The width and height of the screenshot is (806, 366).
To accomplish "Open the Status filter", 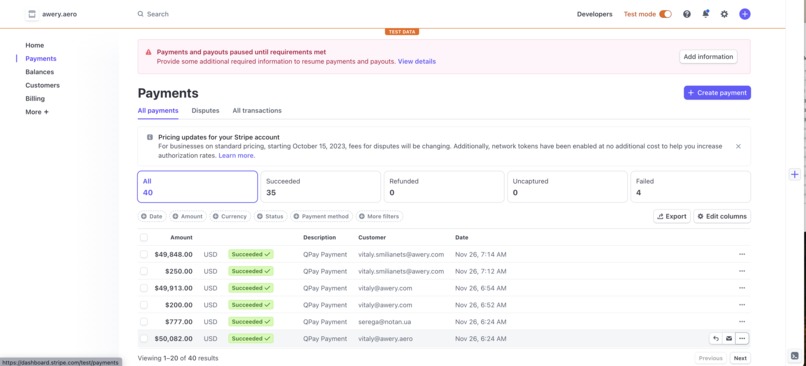I will point(270,216).
